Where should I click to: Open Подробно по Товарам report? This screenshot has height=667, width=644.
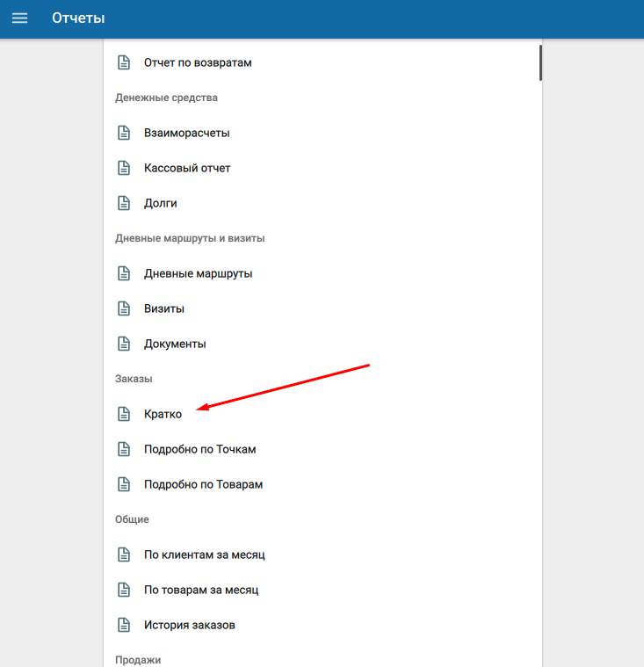point(203,484)
